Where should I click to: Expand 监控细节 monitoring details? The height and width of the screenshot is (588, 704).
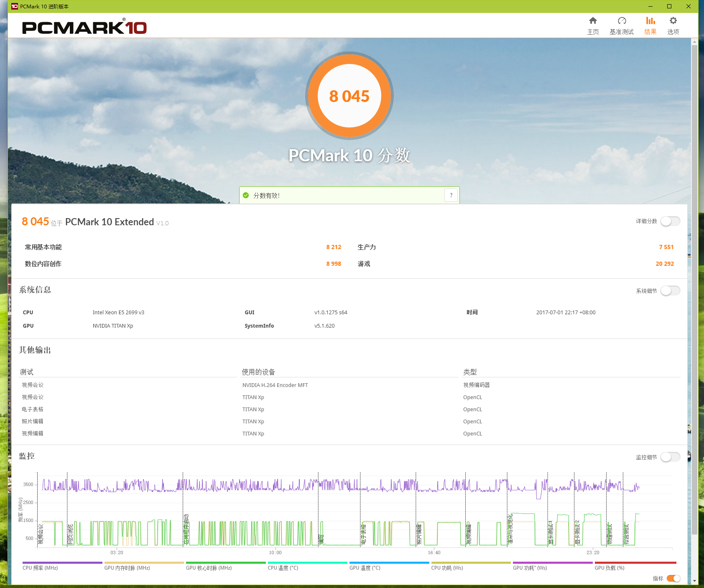(x=670, y=457)
